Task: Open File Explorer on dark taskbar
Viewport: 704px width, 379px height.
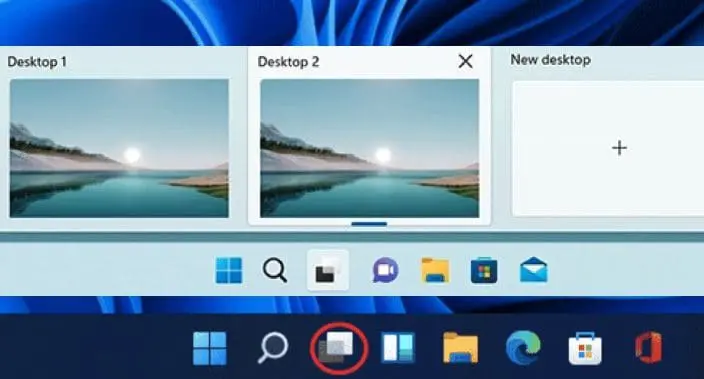Action: click(460, 347)
